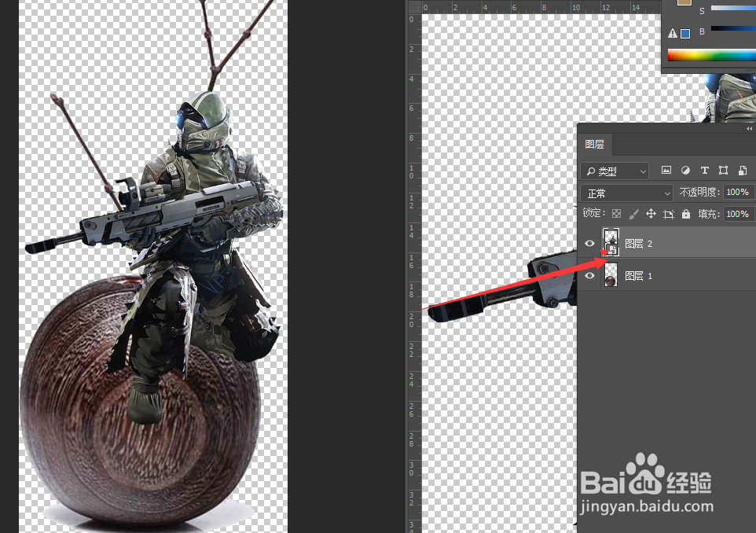Click the 图层 2 smart object thumbnail
756x533 pixels.
(x=611, y=242)
